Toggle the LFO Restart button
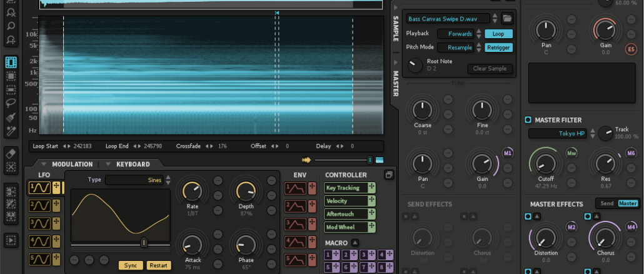This screenshot has height=274, width=644. pyautogui.click(x=159, y=265)
